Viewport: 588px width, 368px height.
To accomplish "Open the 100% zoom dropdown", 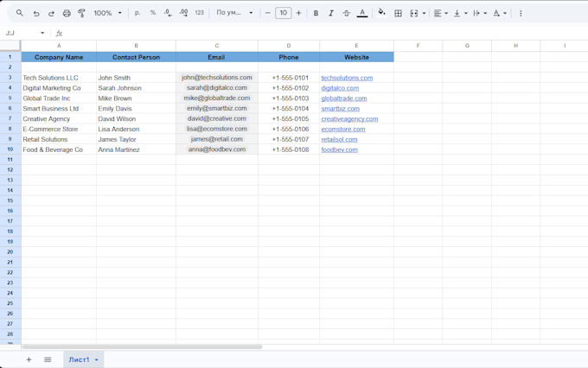I will 107,13.
